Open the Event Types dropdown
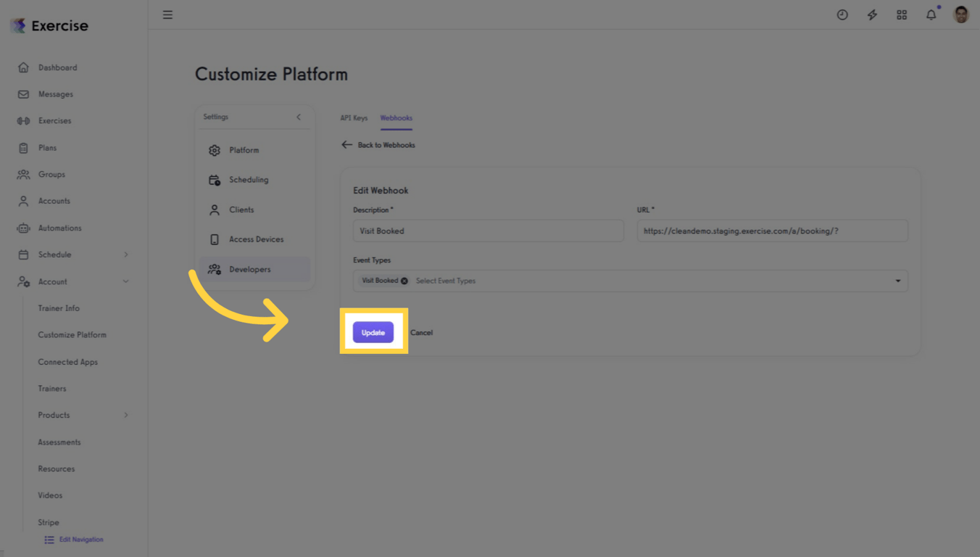The image size is (980, 557). 897,281
